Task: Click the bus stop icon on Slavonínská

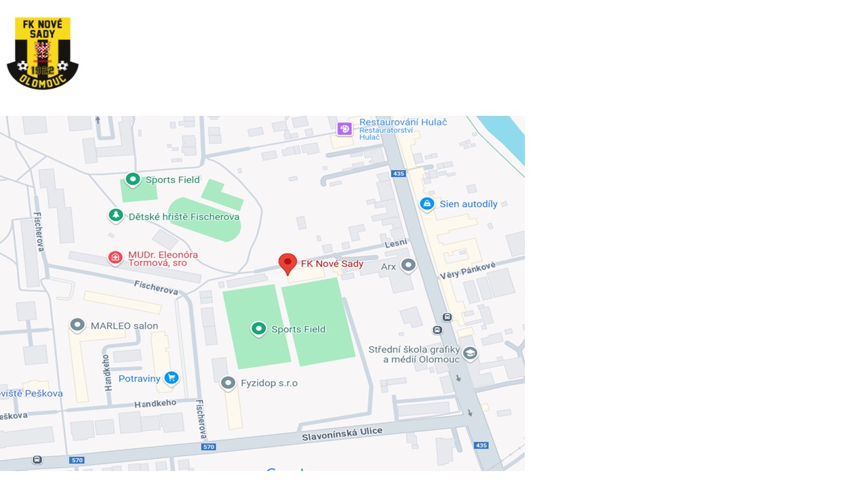Action: click(x=37, y=460)
